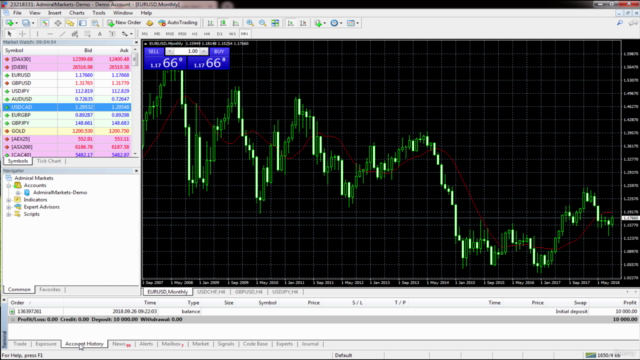Click the search magnifier in the toolbar

pyautogui.click(x=620, y=23)
